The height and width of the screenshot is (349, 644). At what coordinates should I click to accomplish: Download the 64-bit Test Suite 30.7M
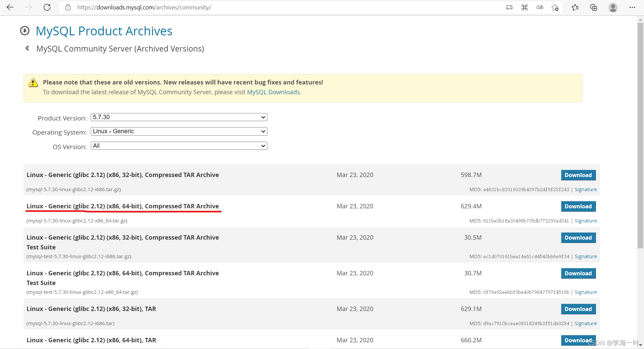tap(578, 273)
